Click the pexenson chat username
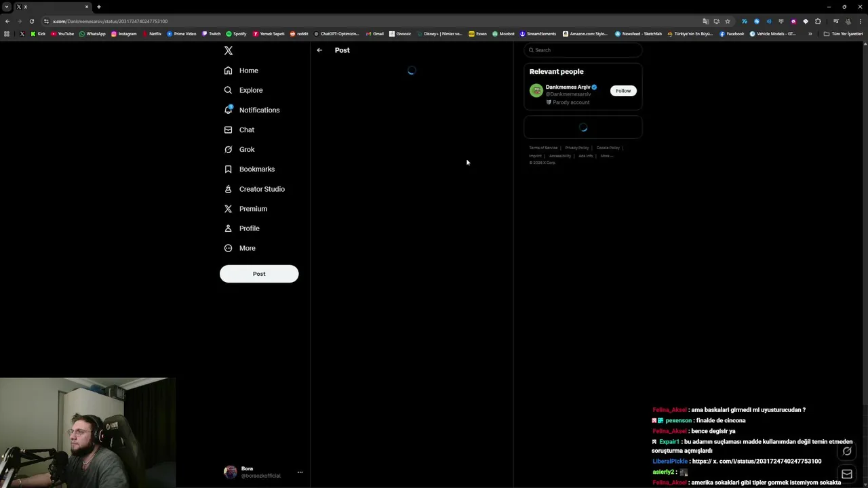The width and height of the screenshot is (868, 488). (678, 420)
